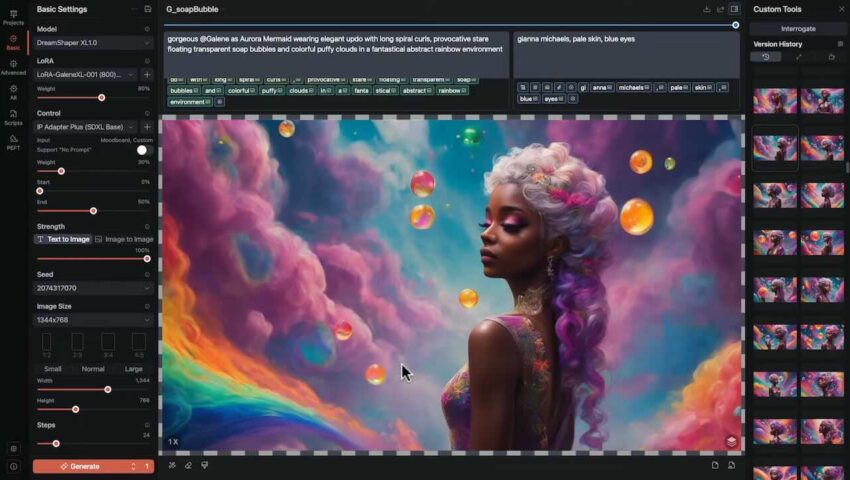Open the Advanced settings sidebar icon
850x480 pixels.
tap(13, 66)
